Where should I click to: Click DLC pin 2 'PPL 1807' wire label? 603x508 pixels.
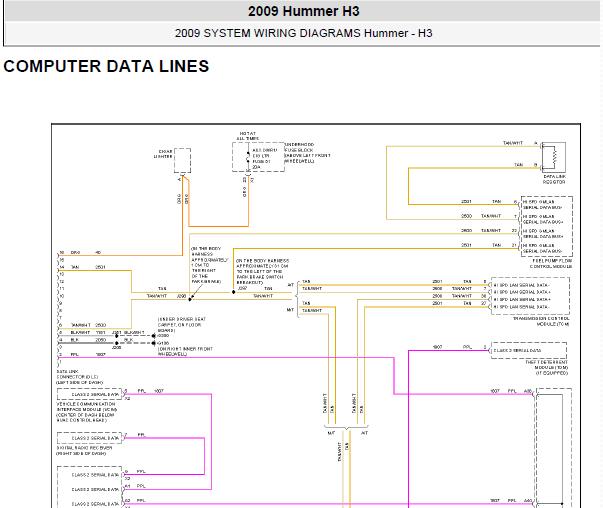point(88,354)
